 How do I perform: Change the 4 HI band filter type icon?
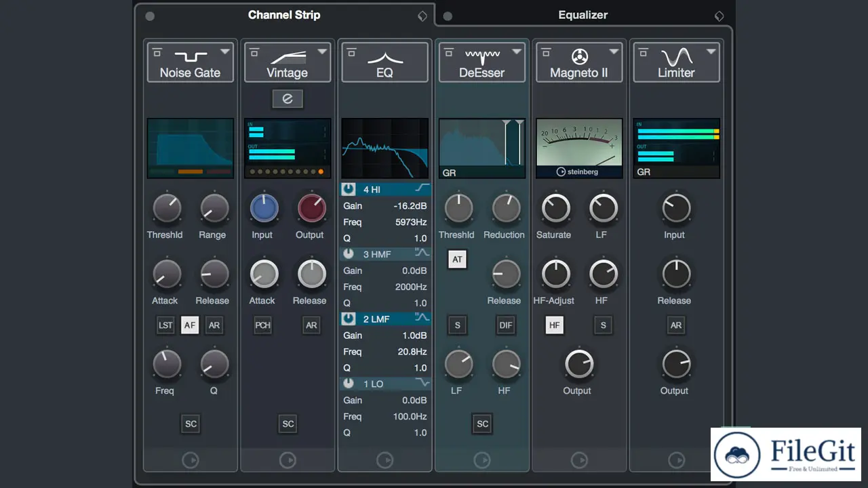coord(422,188)
